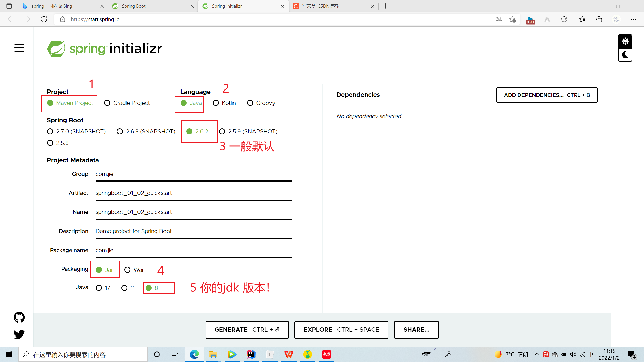
Task: Select Java version 11
Action: pos(128,288)
